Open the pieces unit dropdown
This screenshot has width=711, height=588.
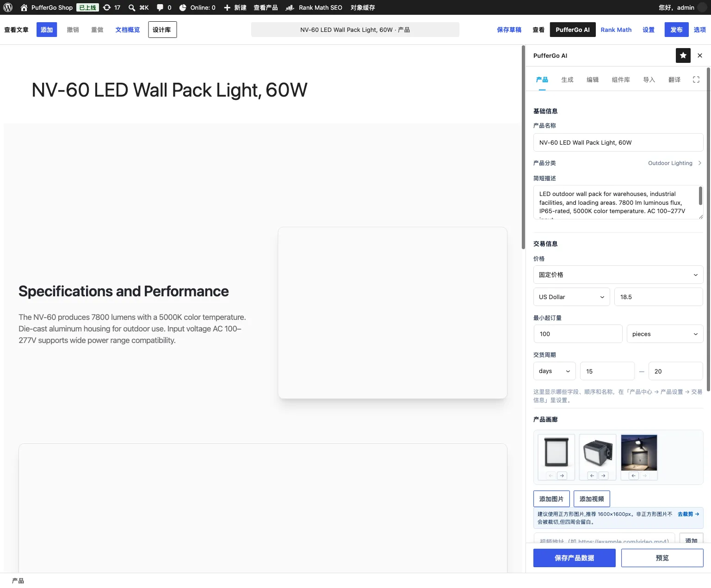[665, 334]
